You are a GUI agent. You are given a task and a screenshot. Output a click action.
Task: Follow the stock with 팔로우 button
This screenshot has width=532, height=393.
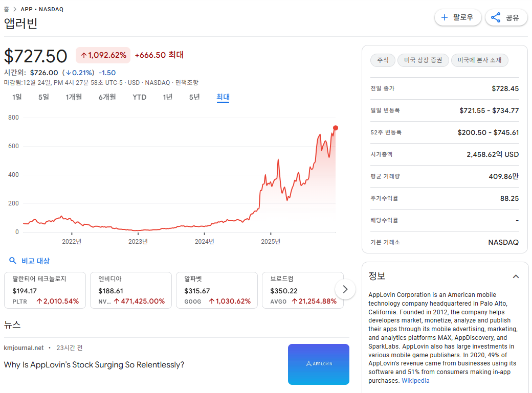[458, 17]
